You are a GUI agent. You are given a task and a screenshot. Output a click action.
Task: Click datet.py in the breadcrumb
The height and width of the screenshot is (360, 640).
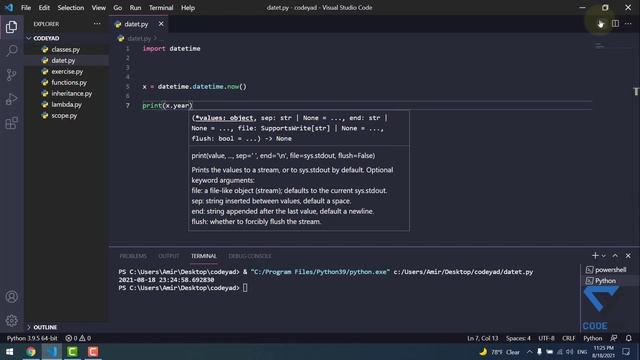(139, 38)
